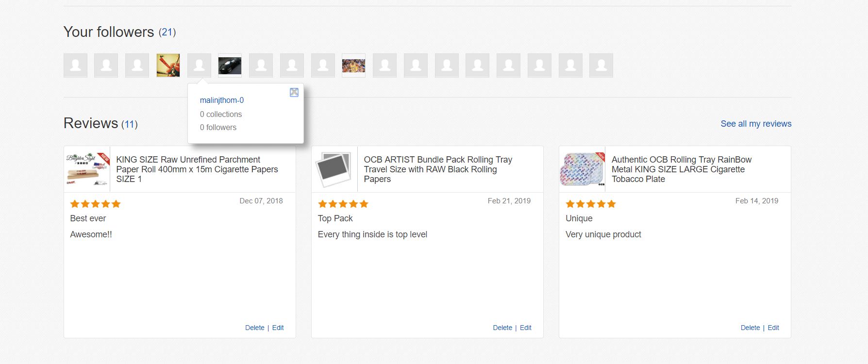
Task: Click the basketball players follower avatar
Action: tap(353, 66)
